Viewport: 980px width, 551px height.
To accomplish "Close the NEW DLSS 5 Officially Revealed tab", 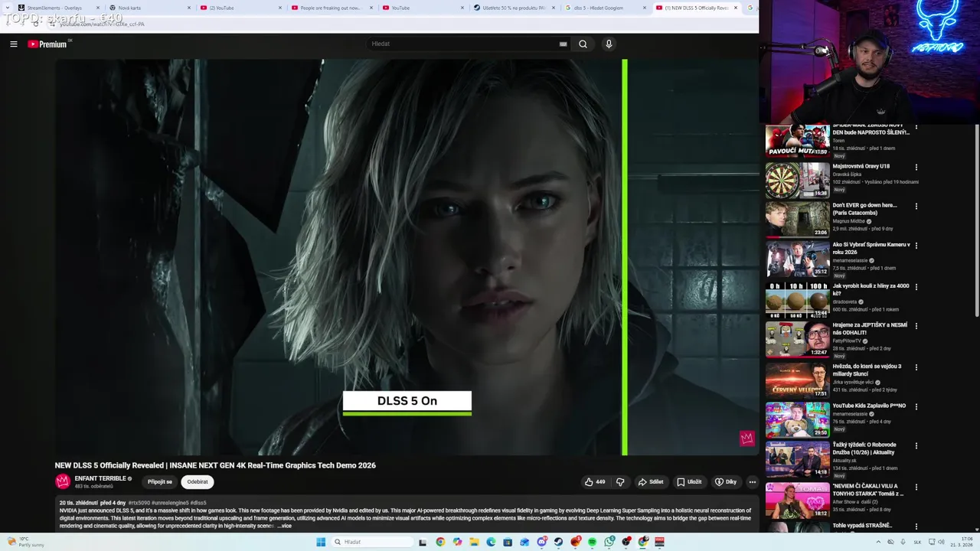I will [736, 8].
